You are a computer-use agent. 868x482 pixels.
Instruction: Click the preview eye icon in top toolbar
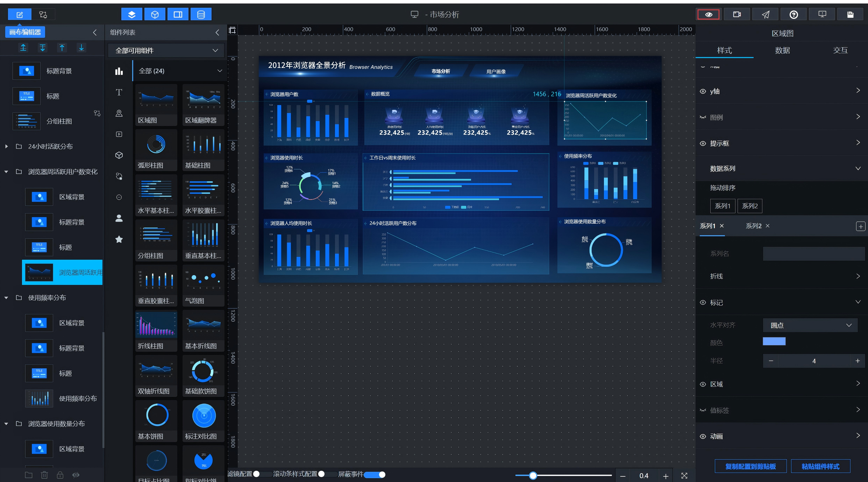coord(709,14)
